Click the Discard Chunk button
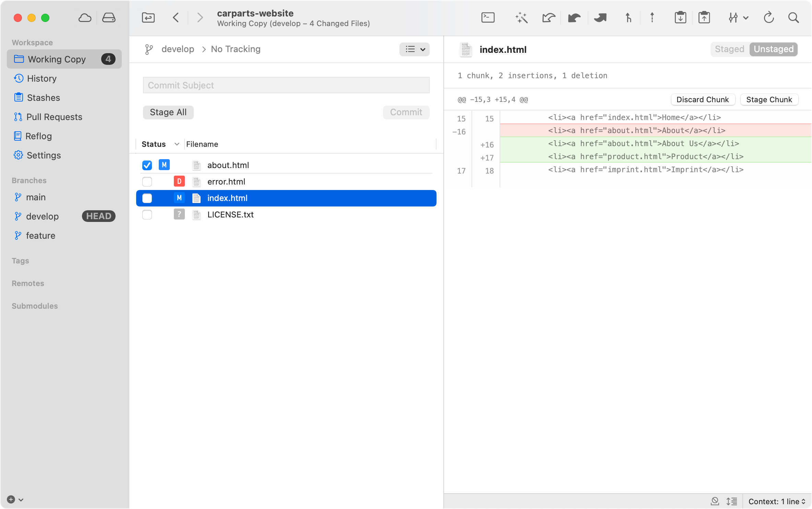Image resolution: width=812 pixels, height=509 pixels. click(702, 99)
